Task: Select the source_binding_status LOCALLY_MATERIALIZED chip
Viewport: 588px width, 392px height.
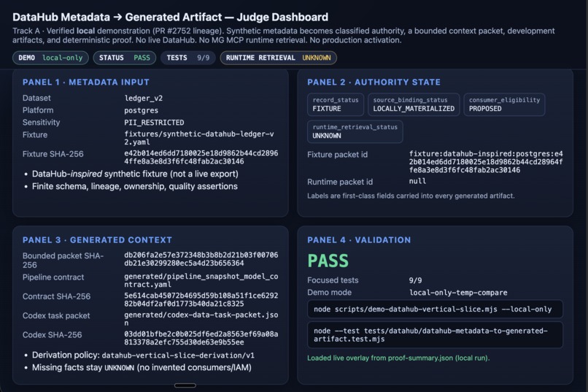Action: (413, 104)
